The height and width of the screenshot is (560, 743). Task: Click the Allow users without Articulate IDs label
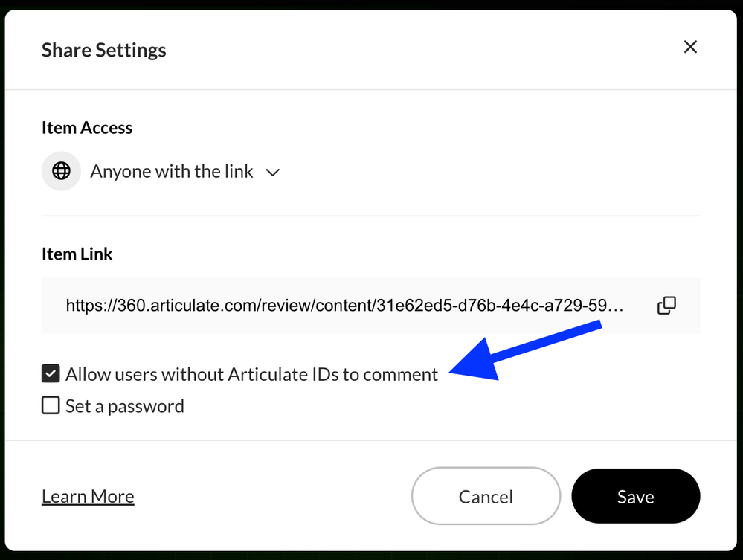coord(251,374)
